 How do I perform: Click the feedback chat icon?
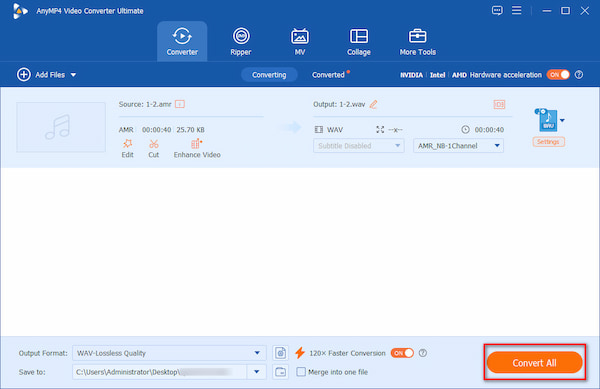click(497, 10)
